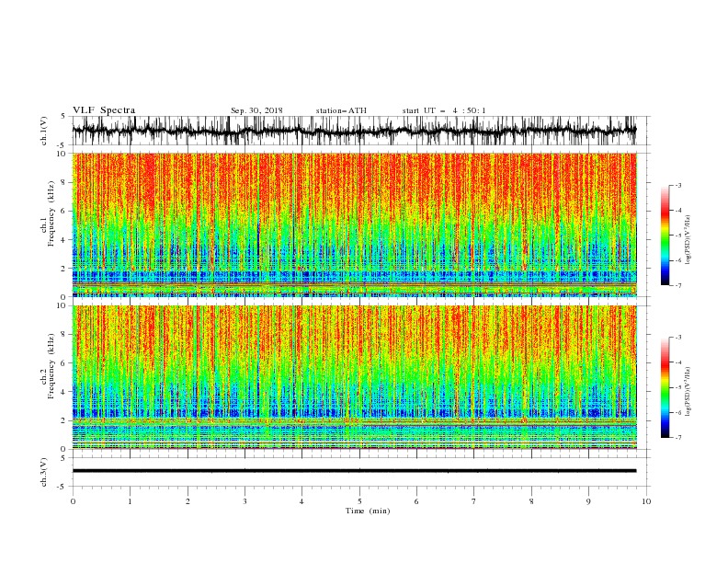Click the '-3' label on upper colorbar
The width and height of the screenshot is (728, 563).
(678, 185)
